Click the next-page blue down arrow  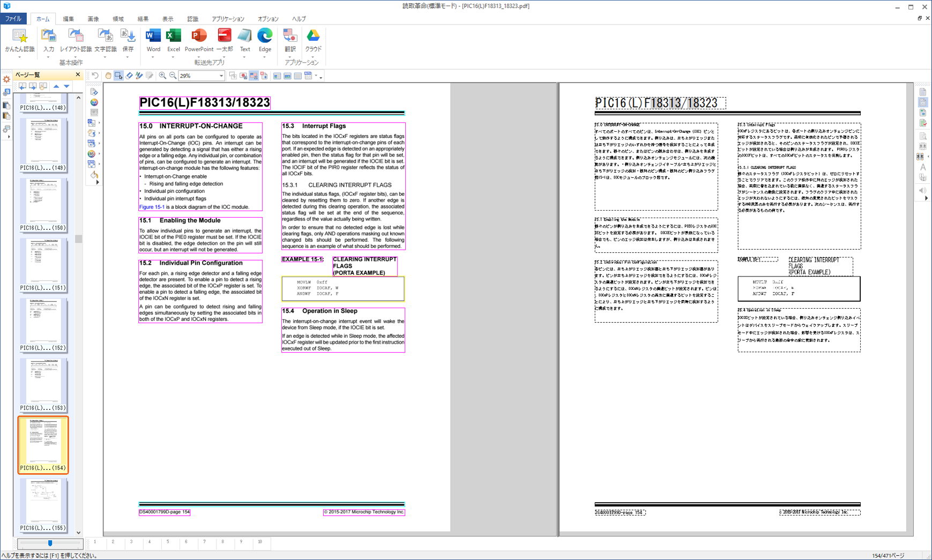coord(66,86)
